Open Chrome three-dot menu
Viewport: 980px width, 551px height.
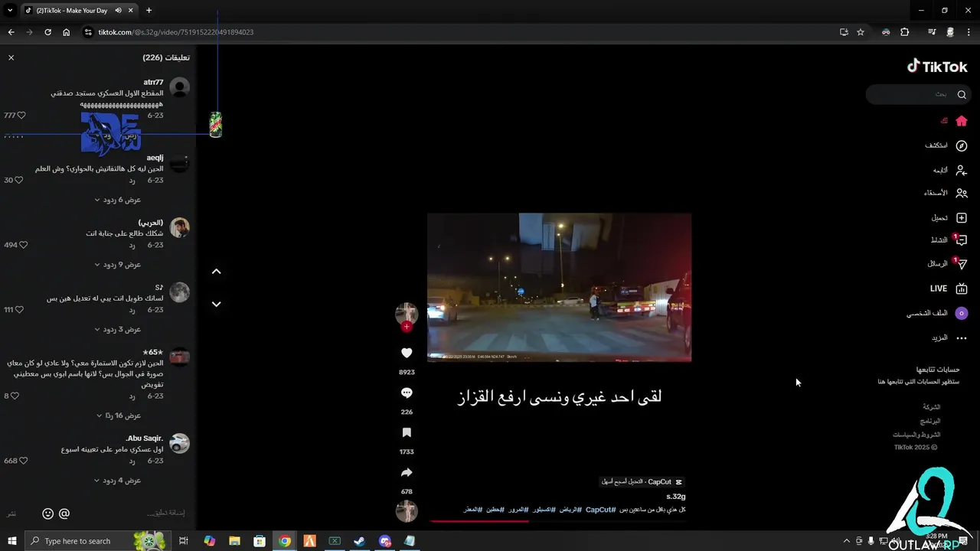pos(969,32)
